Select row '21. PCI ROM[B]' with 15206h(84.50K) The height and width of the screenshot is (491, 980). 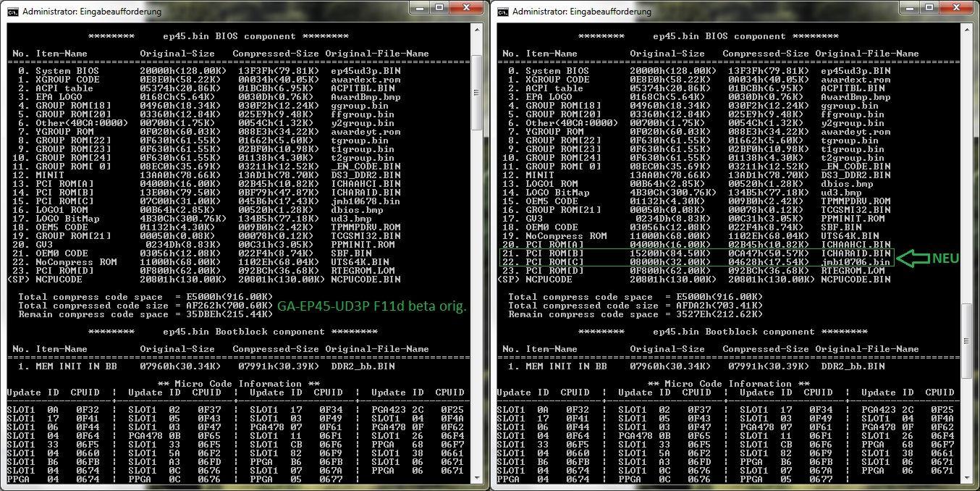coord(697,253)
